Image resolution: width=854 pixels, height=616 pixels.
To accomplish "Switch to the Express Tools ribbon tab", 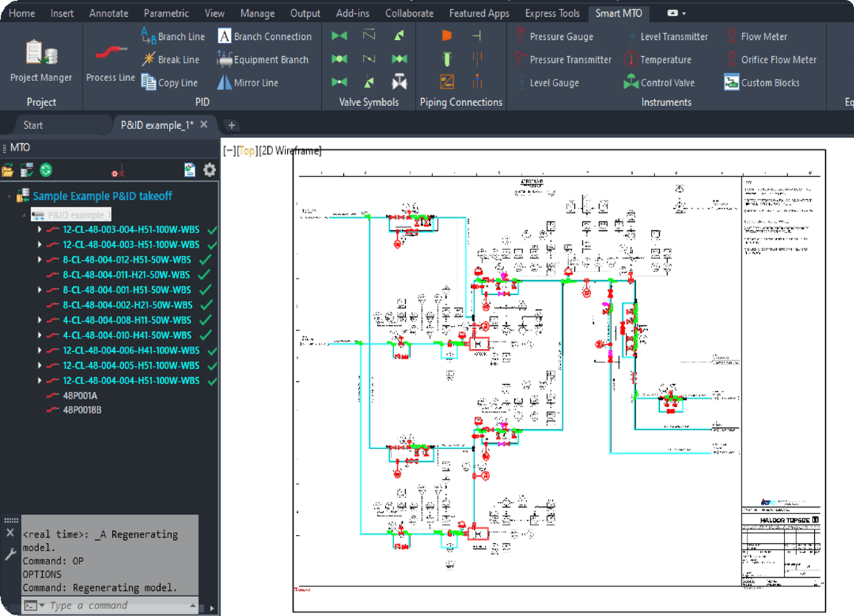I will [552, 13].
